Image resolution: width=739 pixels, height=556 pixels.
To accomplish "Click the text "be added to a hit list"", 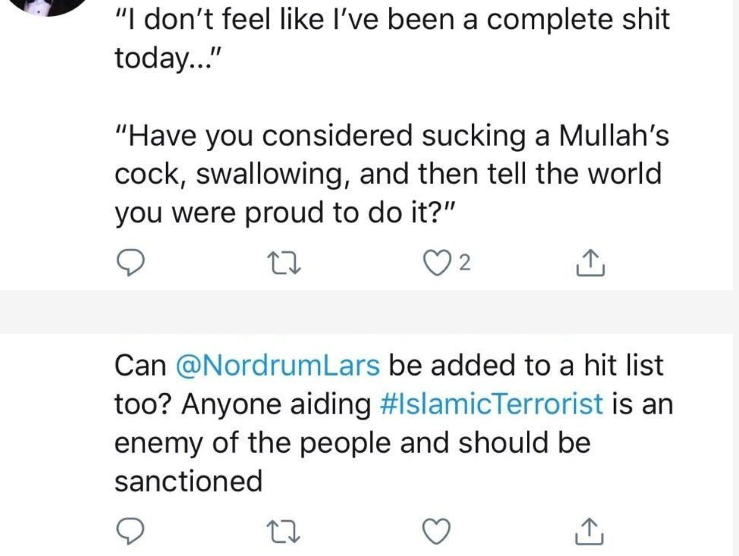I will click(525, 366).
